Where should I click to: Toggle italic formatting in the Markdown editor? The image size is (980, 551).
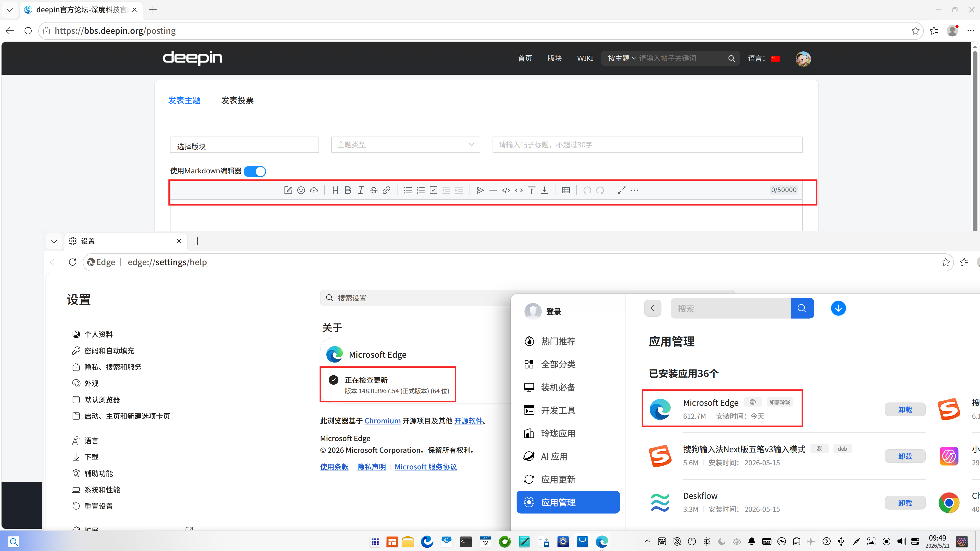361,190
